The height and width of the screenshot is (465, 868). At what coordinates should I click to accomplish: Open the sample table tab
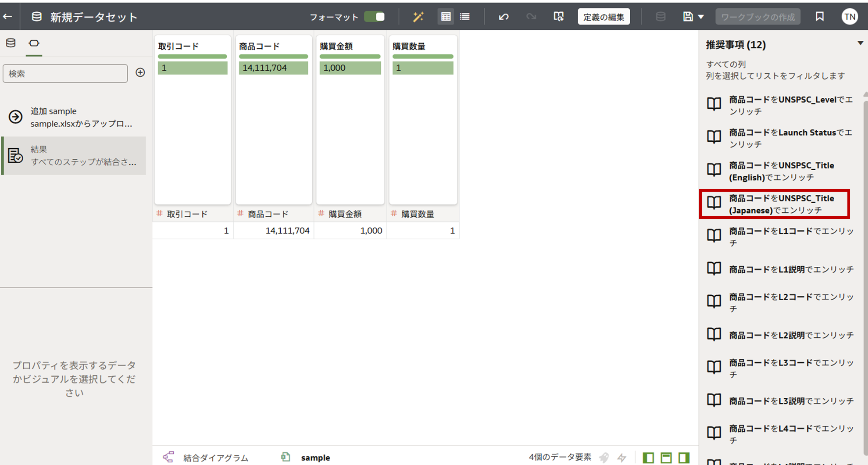point(306,458)
